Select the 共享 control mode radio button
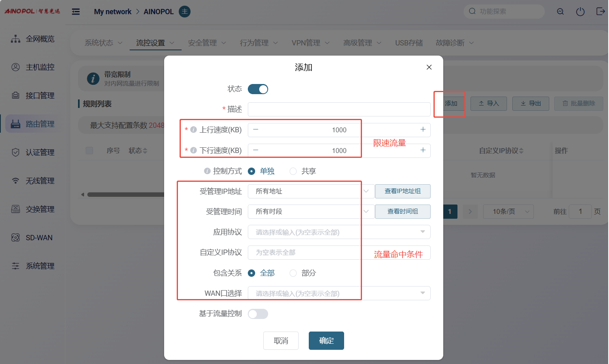Viewport: 609px width, 364px height. (293, 171)
